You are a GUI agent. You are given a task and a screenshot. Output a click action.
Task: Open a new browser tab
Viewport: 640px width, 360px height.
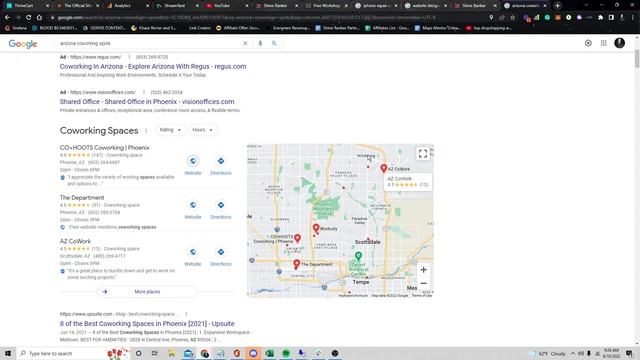pyautogui.click(x=558, y=6)
